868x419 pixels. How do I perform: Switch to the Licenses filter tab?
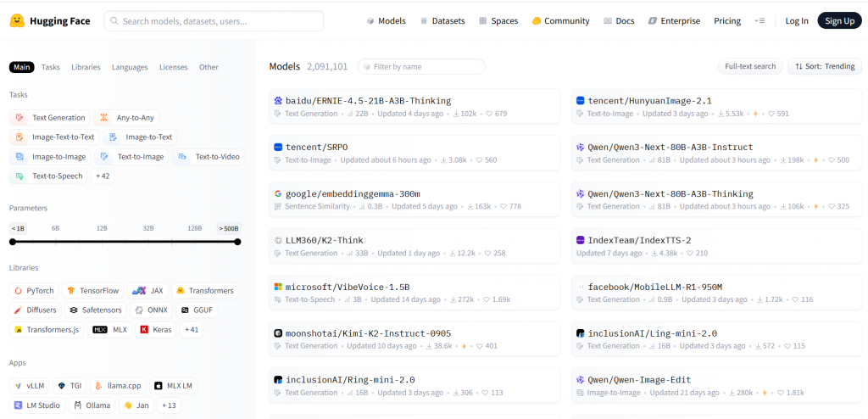click(x=173, y=67)
